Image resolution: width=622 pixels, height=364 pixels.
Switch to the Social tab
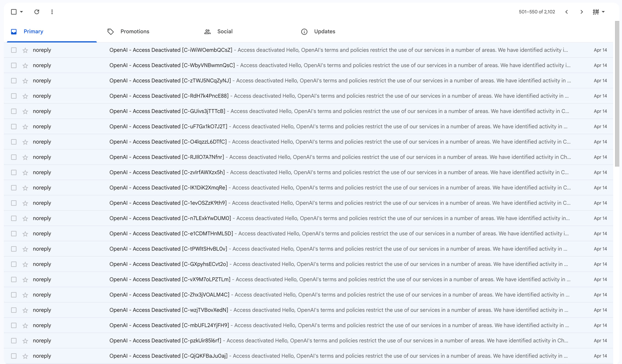(218, 31)
